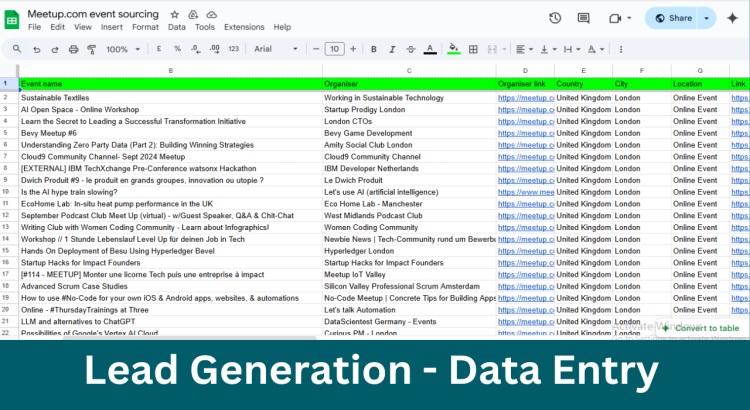The width and height of the screenshot is (750, 410).
Task: Start a video call with camera icon
Action: point(615,18)
